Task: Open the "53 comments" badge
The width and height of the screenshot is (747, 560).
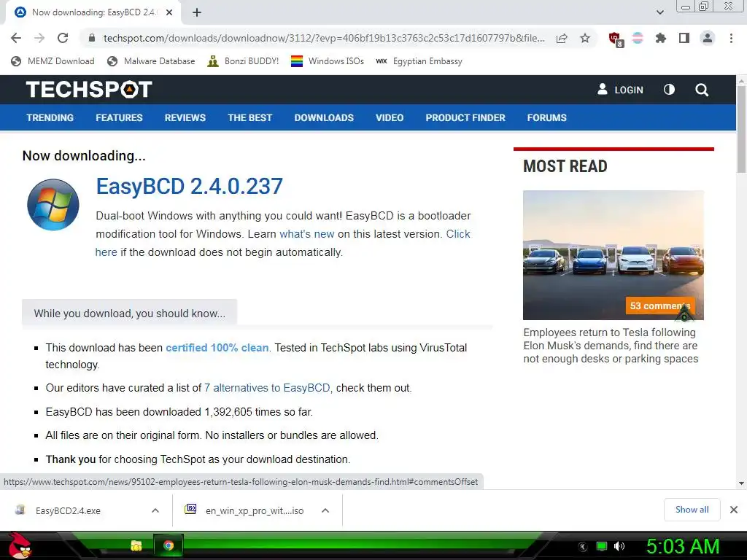Action: point(659,306)
